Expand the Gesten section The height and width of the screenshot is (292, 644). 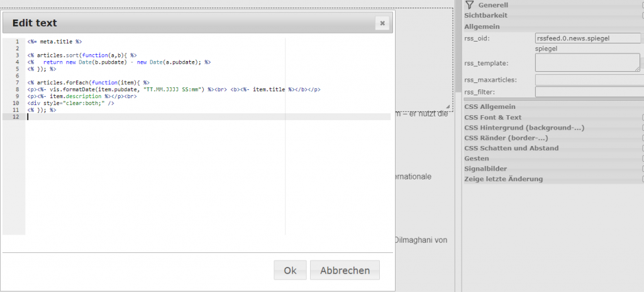476,159
